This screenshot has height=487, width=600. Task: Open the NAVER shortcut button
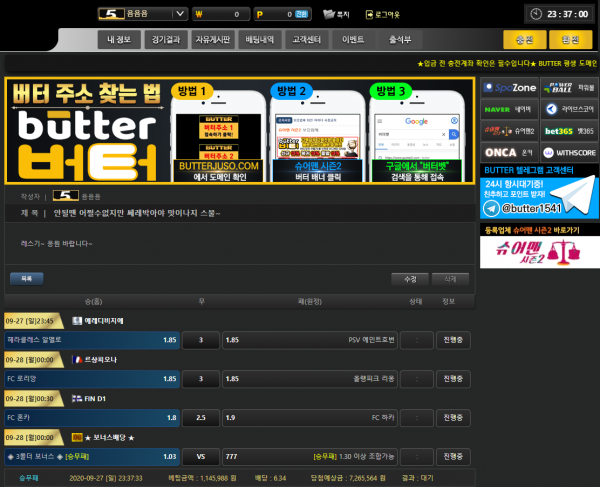click(510, 108)
